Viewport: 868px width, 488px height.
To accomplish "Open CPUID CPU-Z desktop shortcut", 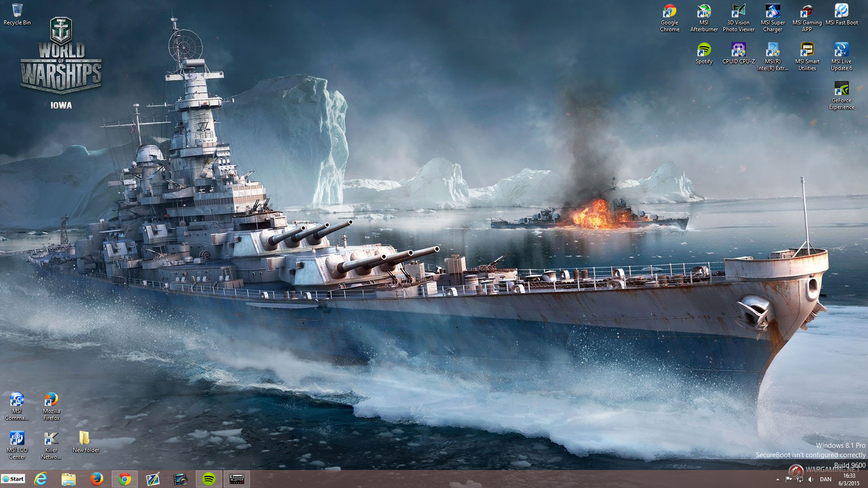I will tap(738, 53).
